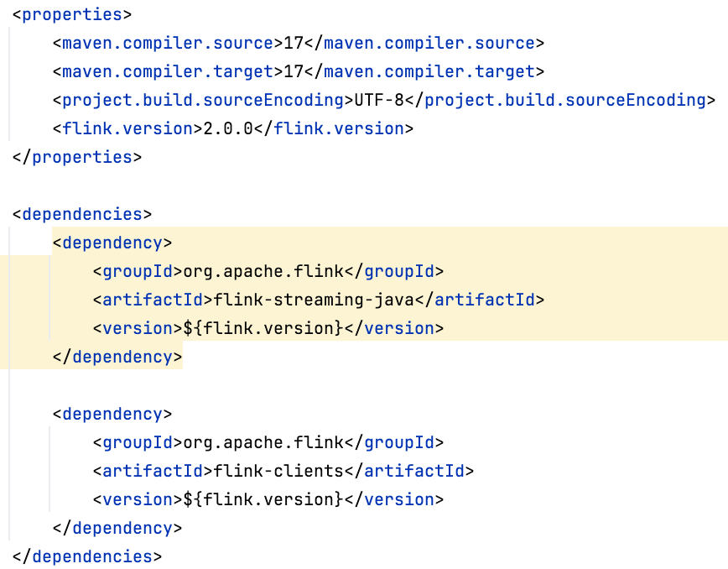Click the last closing dependency tag
The image size is (728, 569).
pyautogui.click(x=117, y=528)
